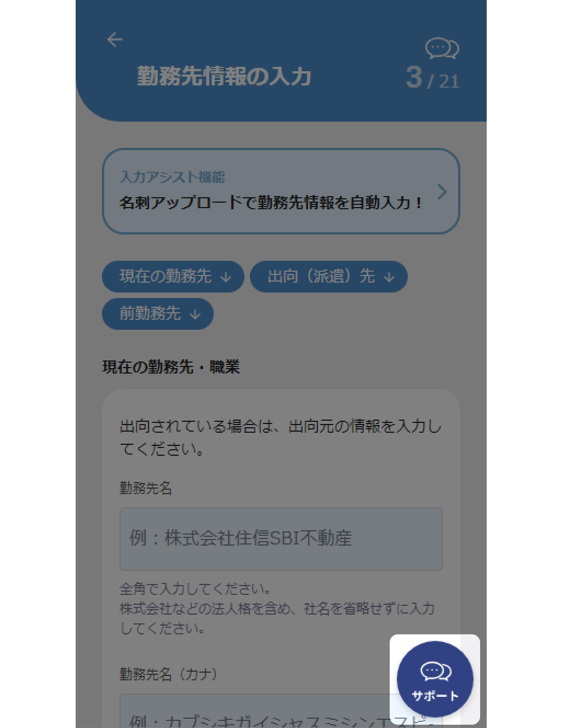Focus the 勤務先名（カナ） input field
Screen dimensions: 564x728
[x=281, y=711]
